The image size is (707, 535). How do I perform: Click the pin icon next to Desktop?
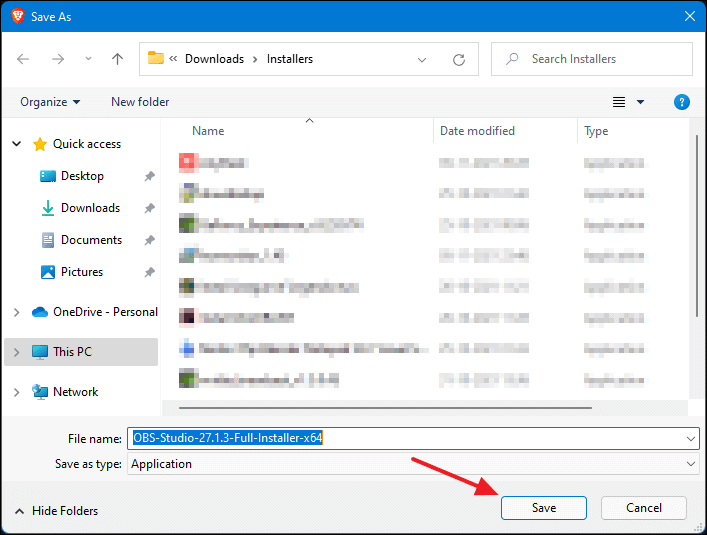149,176
